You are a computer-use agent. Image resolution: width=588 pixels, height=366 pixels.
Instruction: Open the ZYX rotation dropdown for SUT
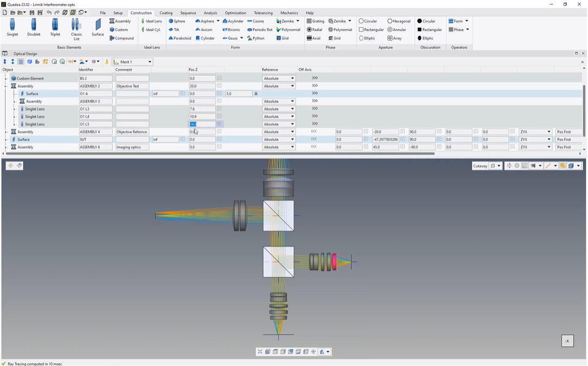coord(535,139)
